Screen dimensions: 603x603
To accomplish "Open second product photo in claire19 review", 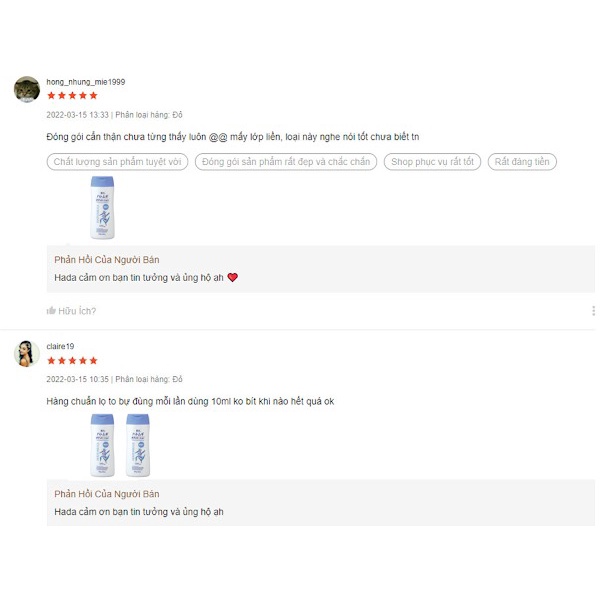I will tap(138, 445).
